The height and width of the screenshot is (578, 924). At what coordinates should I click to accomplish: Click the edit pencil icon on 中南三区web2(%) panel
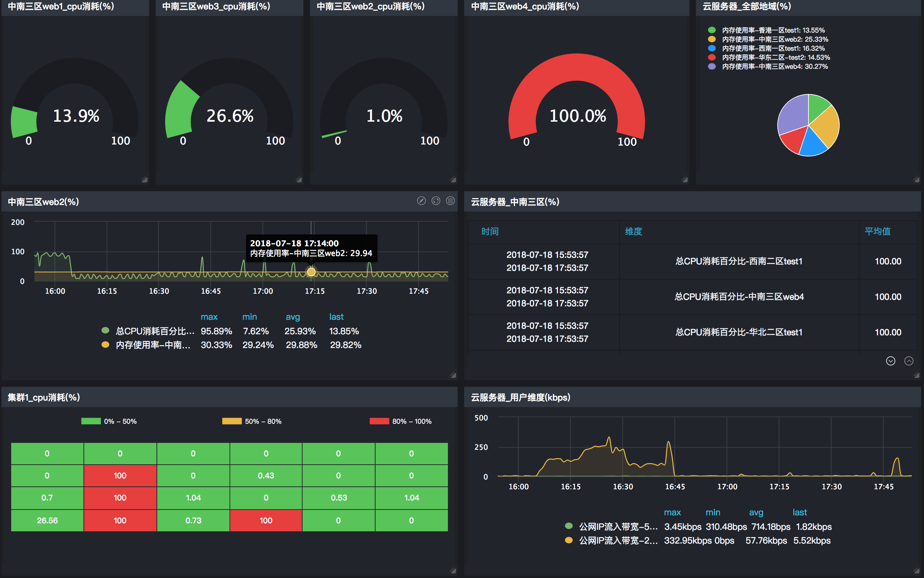pyautogui.click(x=421, y=201)
